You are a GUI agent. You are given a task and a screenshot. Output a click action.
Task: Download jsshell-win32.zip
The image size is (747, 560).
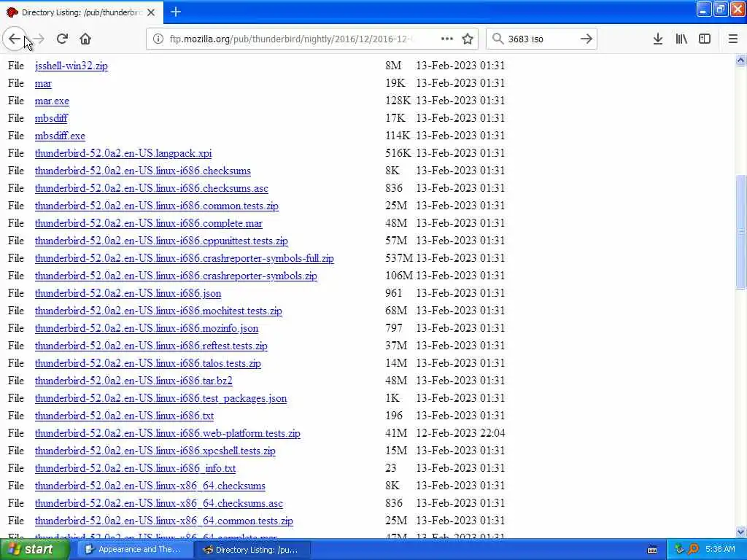[71, 66]
